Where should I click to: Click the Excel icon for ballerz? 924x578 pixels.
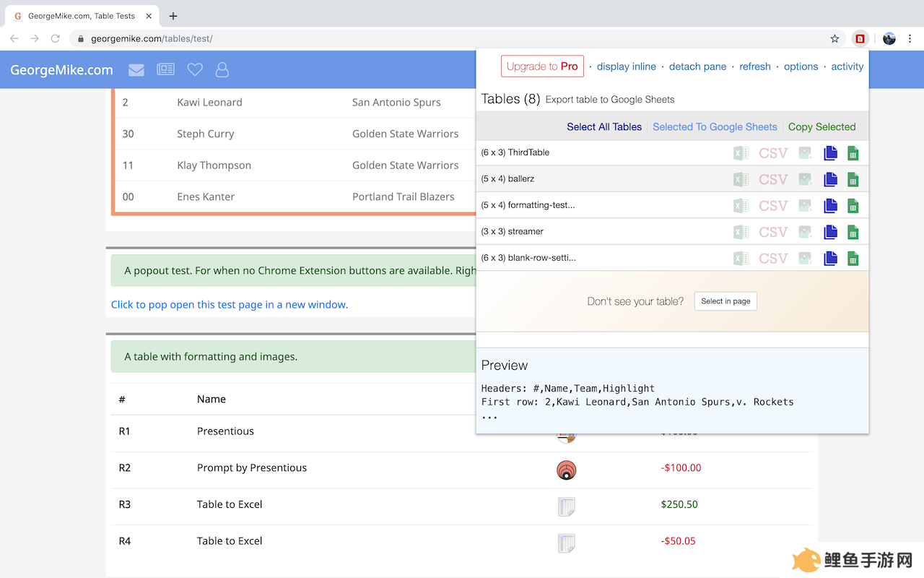[x=741, y=179]
